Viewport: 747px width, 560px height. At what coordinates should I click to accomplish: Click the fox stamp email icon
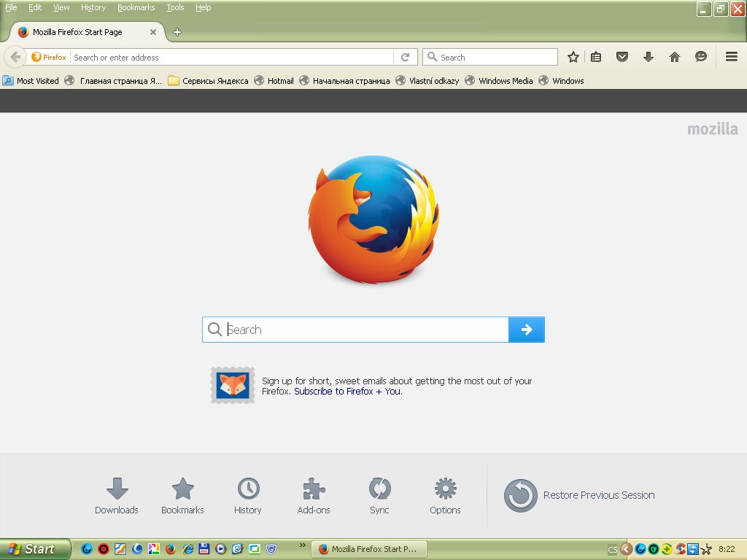coord(233,385)
